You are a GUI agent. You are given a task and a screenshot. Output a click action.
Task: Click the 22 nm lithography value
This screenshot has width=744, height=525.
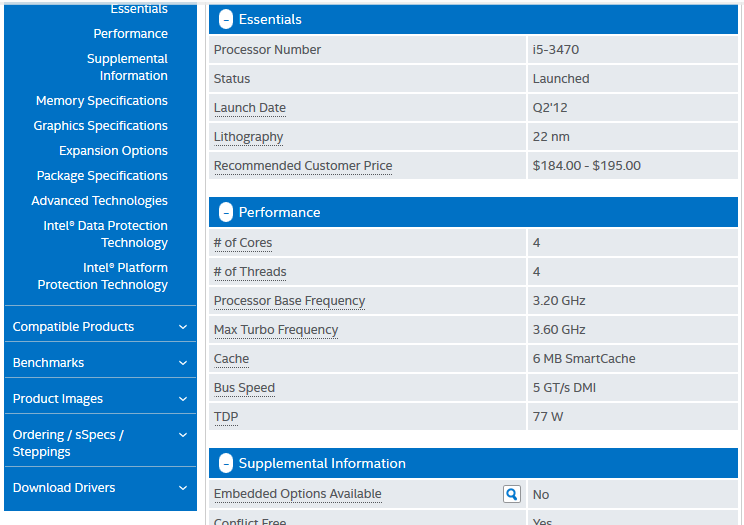click(551, 137)
